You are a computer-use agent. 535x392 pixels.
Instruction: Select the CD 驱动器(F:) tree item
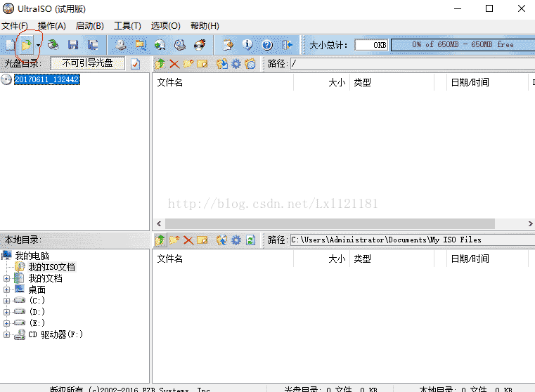56,334
